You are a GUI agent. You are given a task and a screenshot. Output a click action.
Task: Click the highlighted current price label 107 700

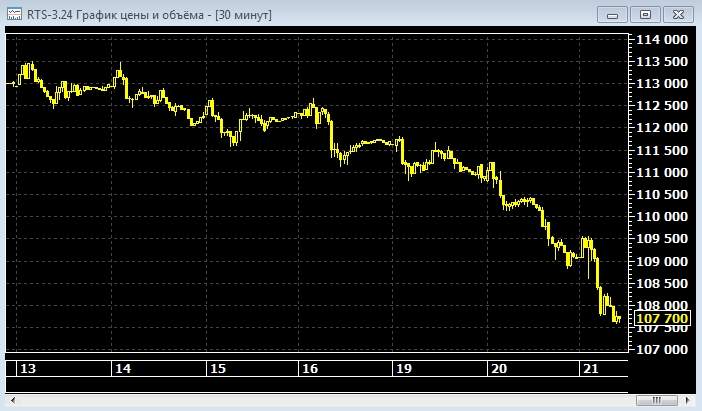point(662,318)
